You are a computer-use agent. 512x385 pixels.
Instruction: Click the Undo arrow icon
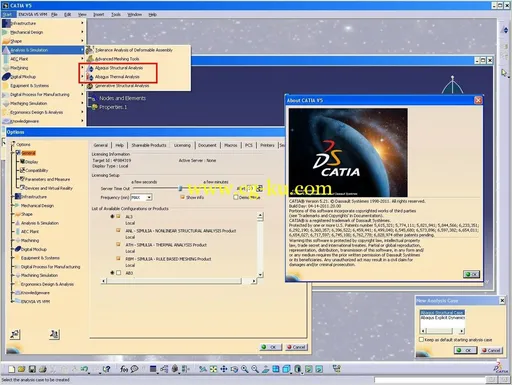click(x=85, y=369)
